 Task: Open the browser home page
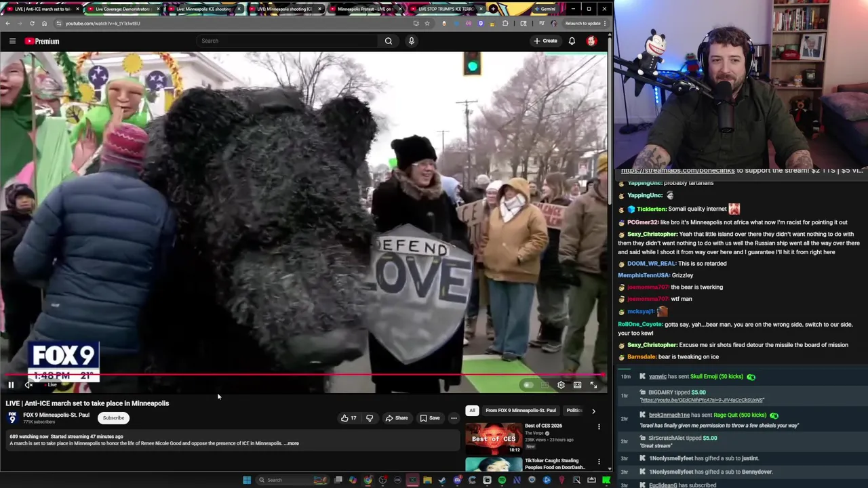point(44,23)
